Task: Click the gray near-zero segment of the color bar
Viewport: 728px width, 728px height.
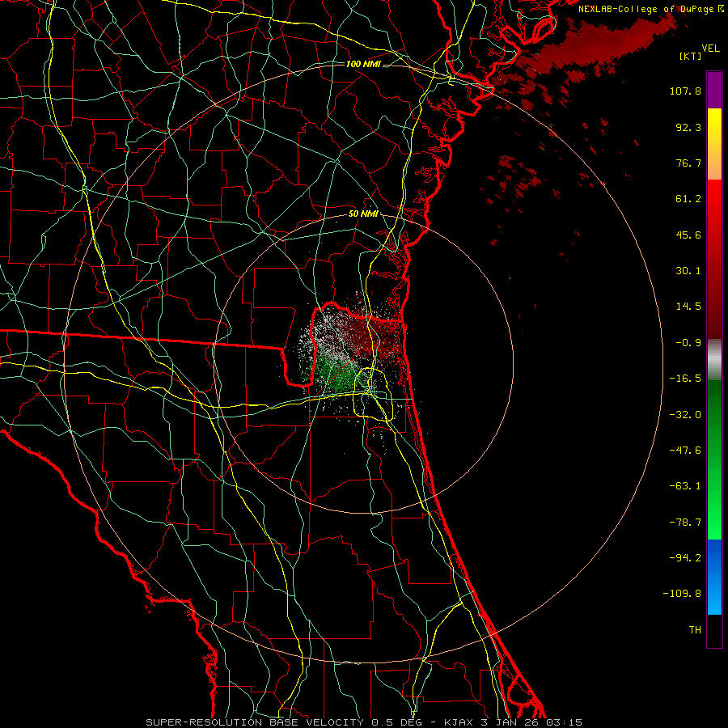Action: pyautogui.click(x=714, y=360)
